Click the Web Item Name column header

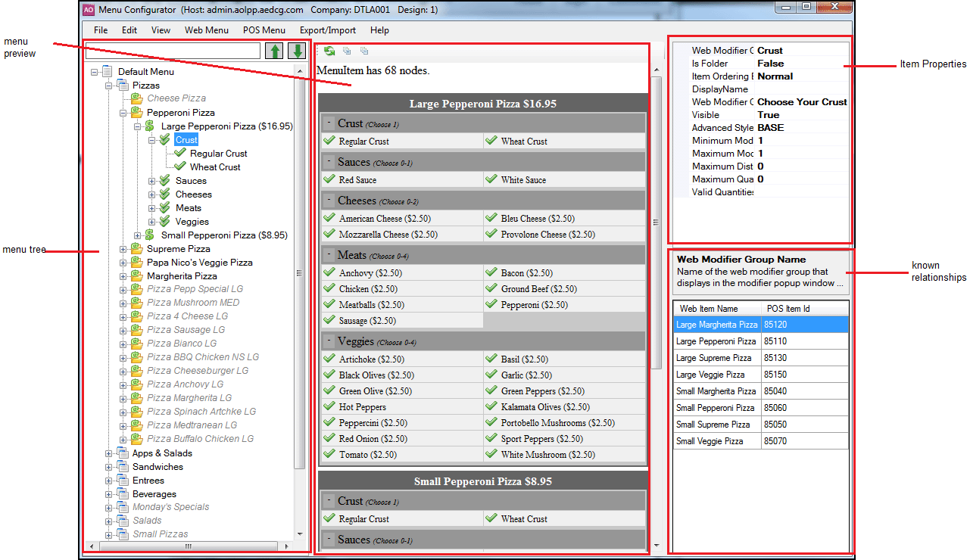point(717,308)
